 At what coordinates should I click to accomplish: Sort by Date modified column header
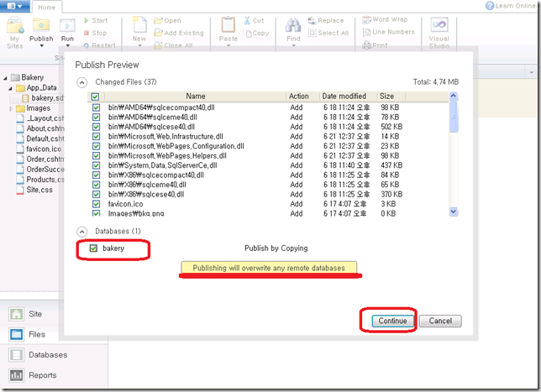tap(344, 97)
